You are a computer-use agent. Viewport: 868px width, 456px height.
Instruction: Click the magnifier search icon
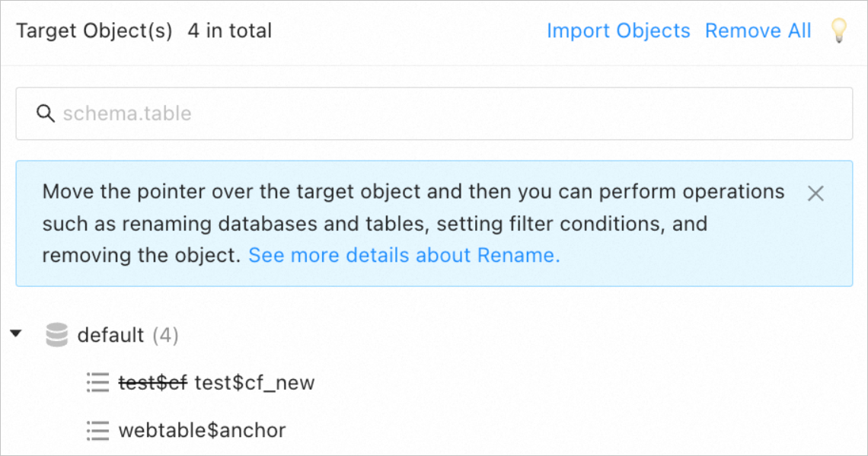click(46, 113)
